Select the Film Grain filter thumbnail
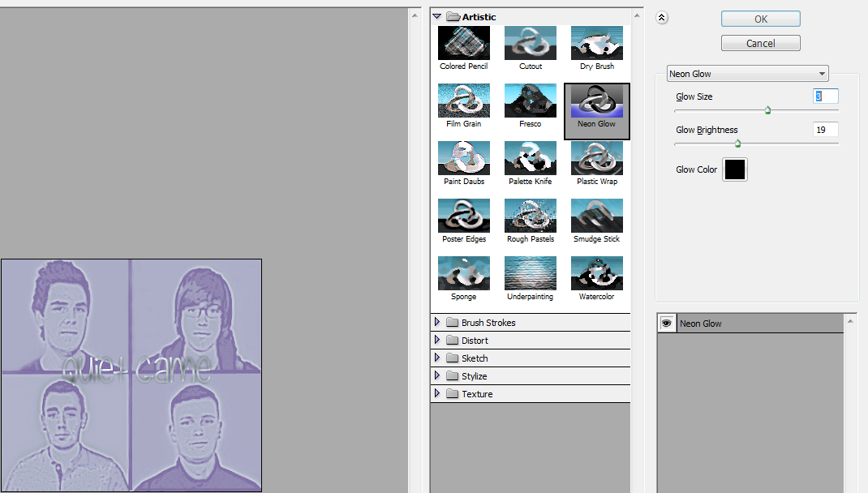 (x=464, y=101)
